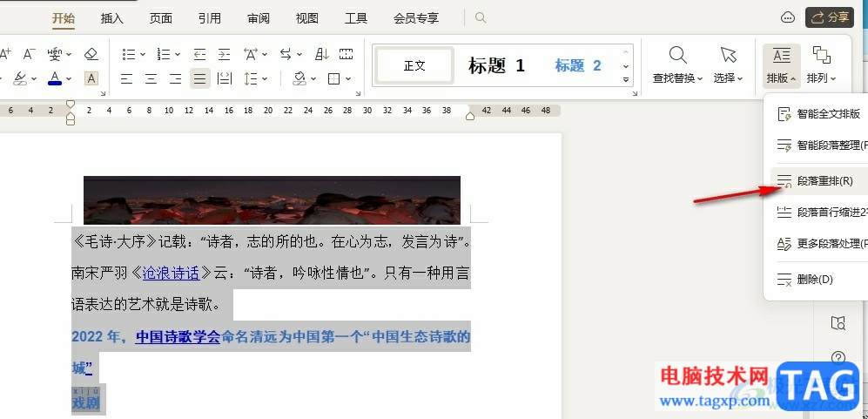The height and width of the screenshot is (419, 868).
Task: Click the borders icon
Action: click(x=333, y=78)
